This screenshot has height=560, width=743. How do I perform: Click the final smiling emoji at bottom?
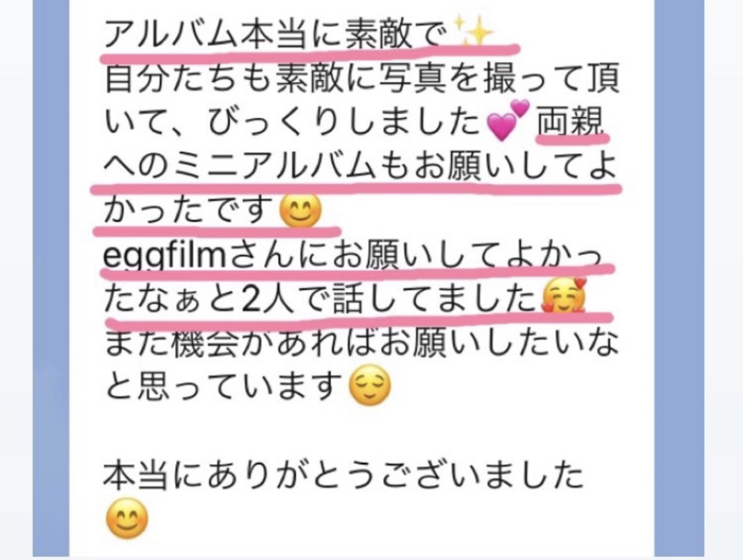coord(126,518)
